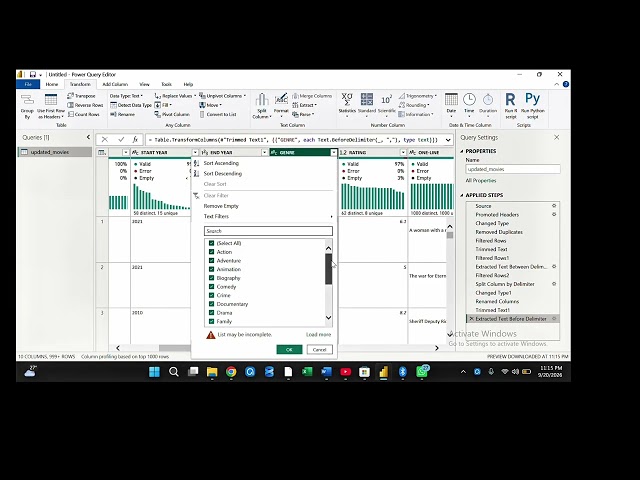640x480 pixels.
Task: Uncheck the Drama genre
Action: [211, 313]
